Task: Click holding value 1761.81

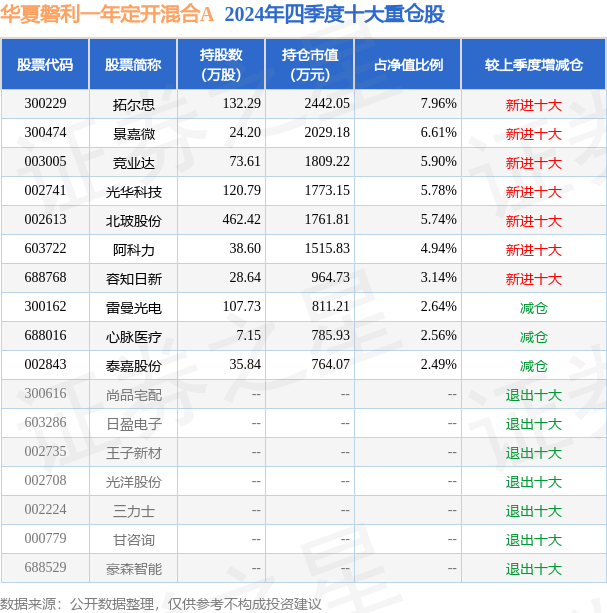Action: click(x=327, y=219)
